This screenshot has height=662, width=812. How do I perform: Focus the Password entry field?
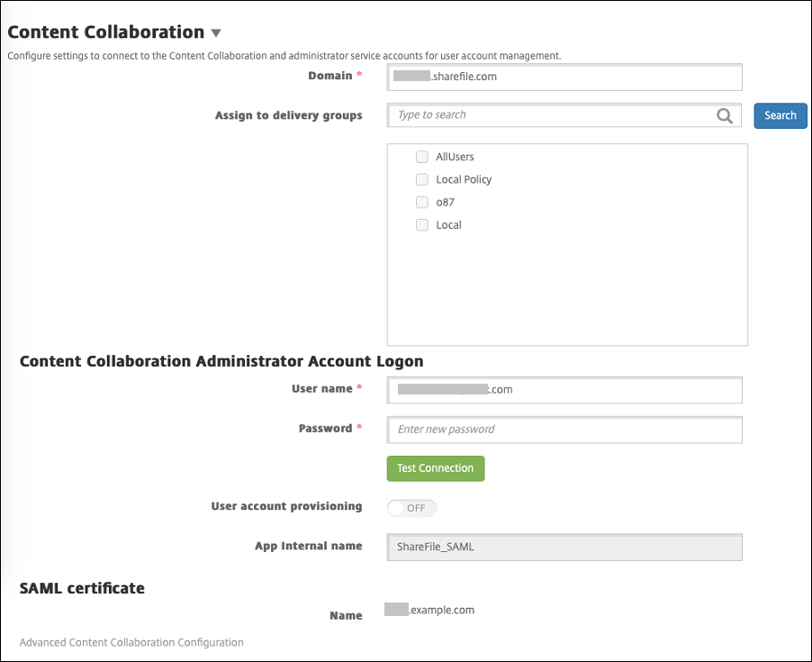pos(564,430)
